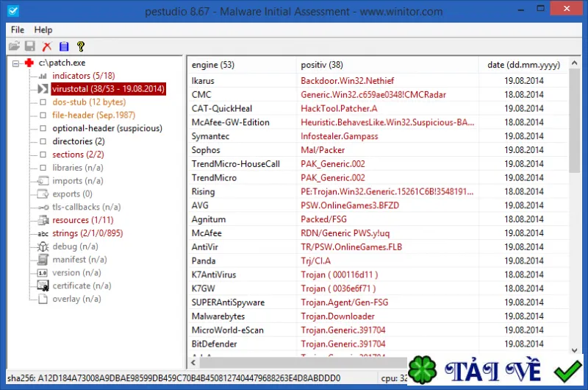Open the Help menu
This screenshot has height=390, width=588.
click(x=43, y=29)
